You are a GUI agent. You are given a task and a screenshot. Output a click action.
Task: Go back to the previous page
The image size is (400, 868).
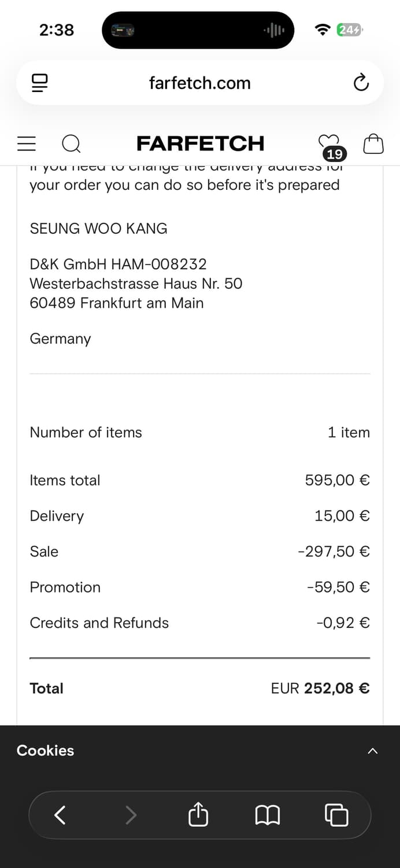[x=60, y=815]
